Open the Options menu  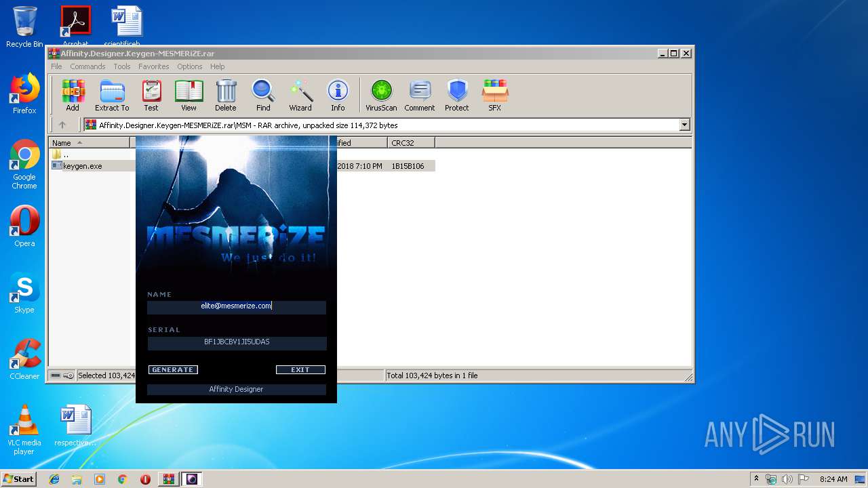coord(190,66)
